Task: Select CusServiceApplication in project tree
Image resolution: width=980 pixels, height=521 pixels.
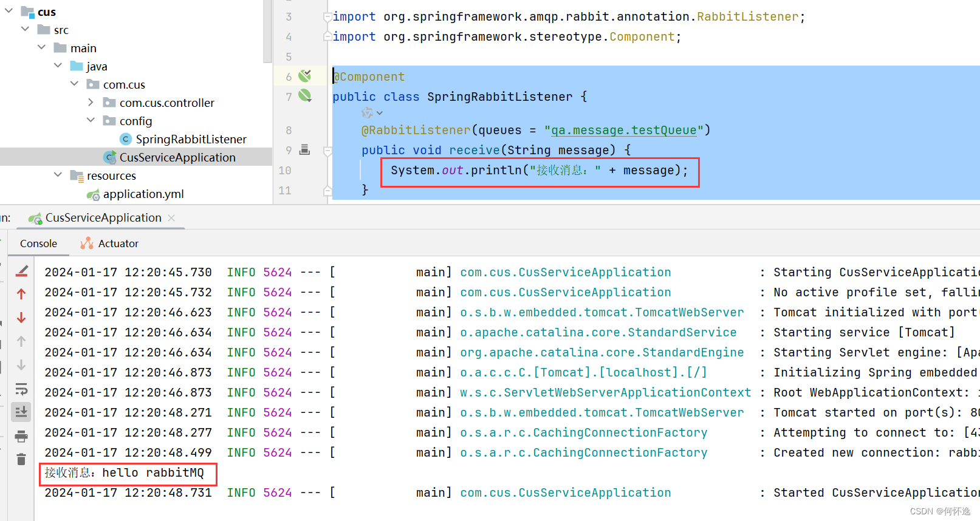Action: [177, 157]
